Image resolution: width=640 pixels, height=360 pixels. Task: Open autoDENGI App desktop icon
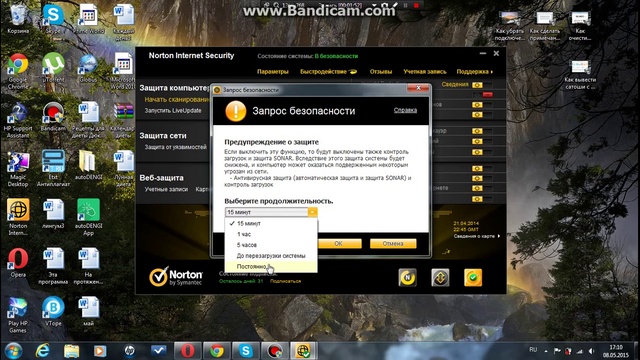click(x=88, y=217)
